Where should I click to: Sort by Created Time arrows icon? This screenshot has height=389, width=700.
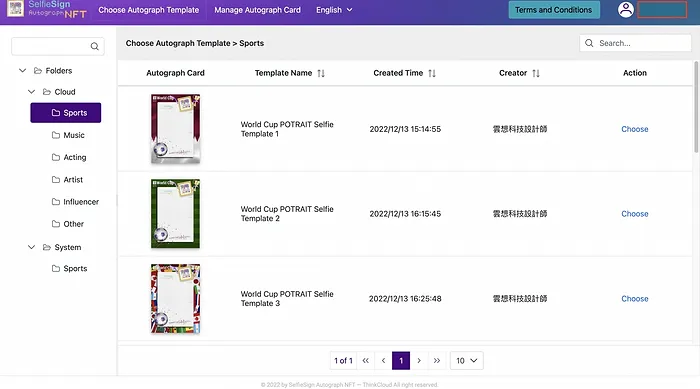[432, 73]
